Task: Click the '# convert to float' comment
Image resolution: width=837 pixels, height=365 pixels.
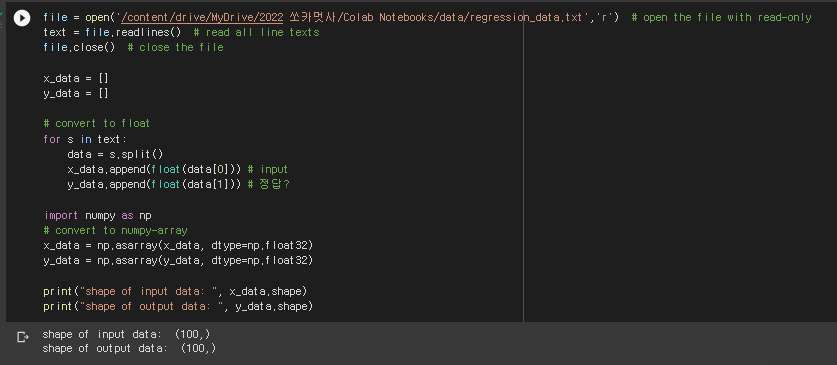Action: 97,123
